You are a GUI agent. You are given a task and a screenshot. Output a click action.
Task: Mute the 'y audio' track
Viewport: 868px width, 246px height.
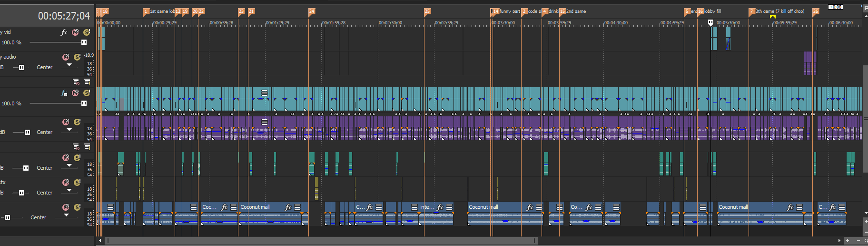click(66, 57)
